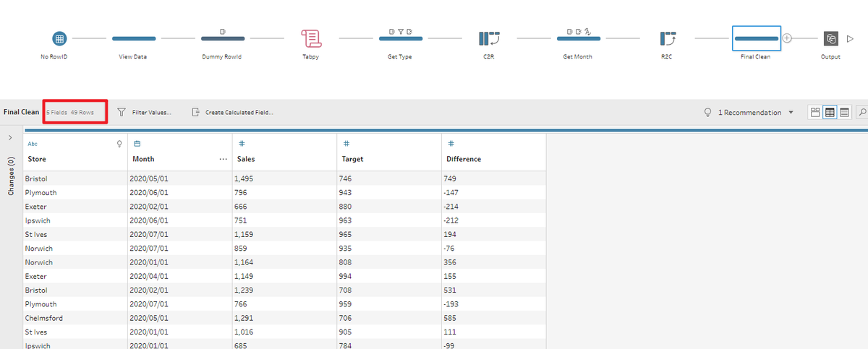Expand the Changes pane chevron
This screenshot has width=868, height=349.
point(10,137)
